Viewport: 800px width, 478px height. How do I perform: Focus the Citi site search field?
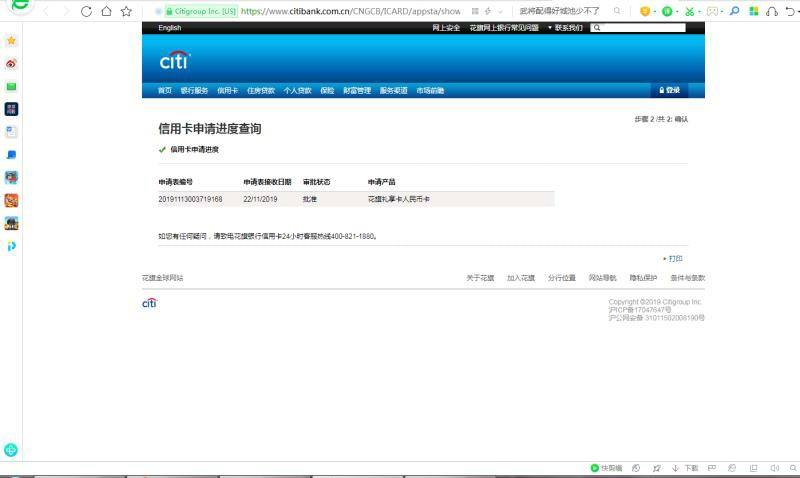click(x=638, y=28)
